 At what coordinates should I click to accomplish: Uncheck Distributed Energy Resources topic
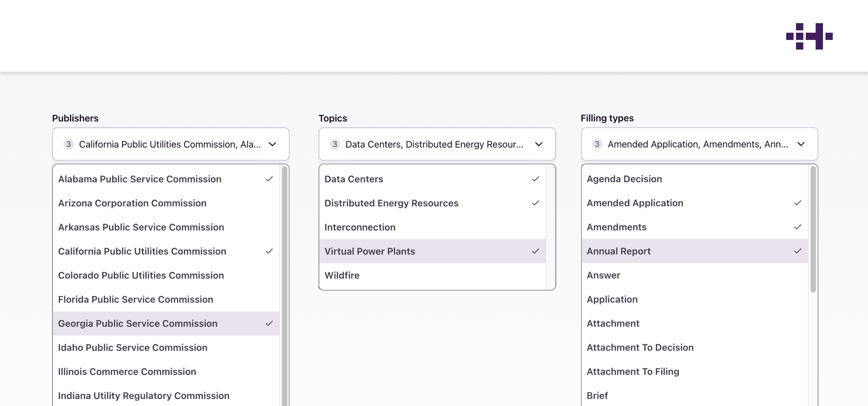(432, 203)
